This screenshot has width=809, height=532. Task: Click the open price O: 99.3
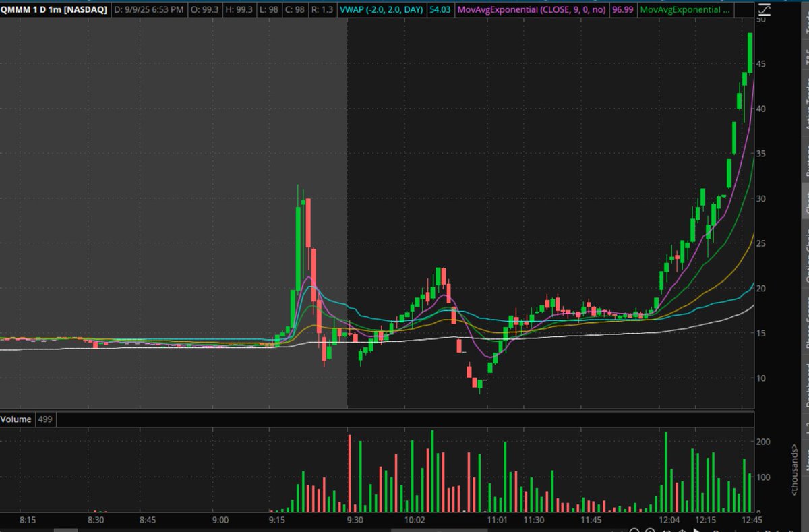(205, 10)
